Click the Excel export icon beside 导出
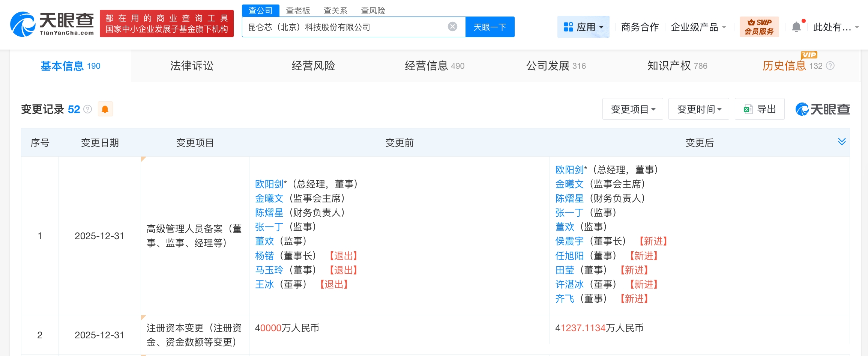868x356 pixels. click(x=748, y=109)
